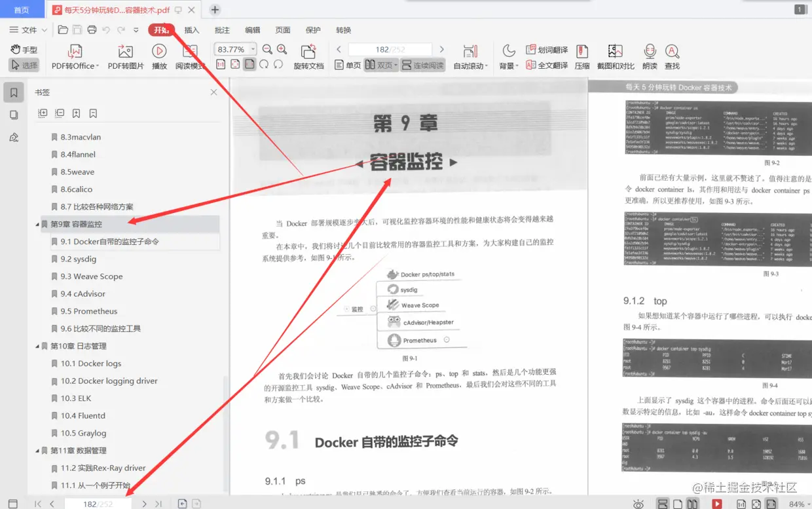The width and height of the screenshot is (812, 509).
Task: Toggle 连续阅读 continuous reading
Action: (422, 66)
